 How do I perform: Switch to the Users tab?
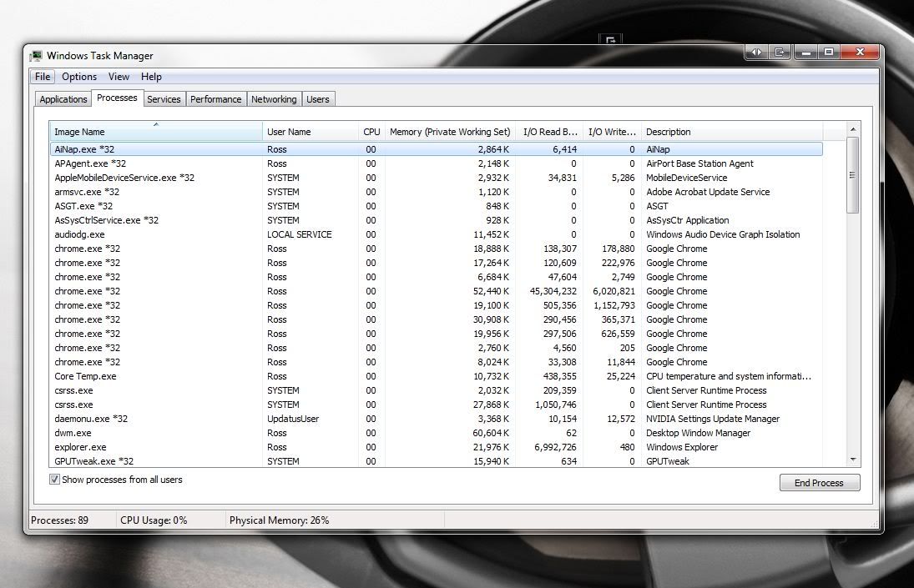[x=318, y=99]
